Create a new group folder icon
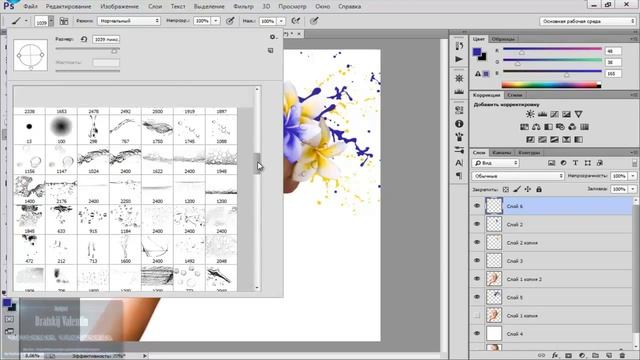This screenshot has width=640, height=360. click(x=595, y=356)
